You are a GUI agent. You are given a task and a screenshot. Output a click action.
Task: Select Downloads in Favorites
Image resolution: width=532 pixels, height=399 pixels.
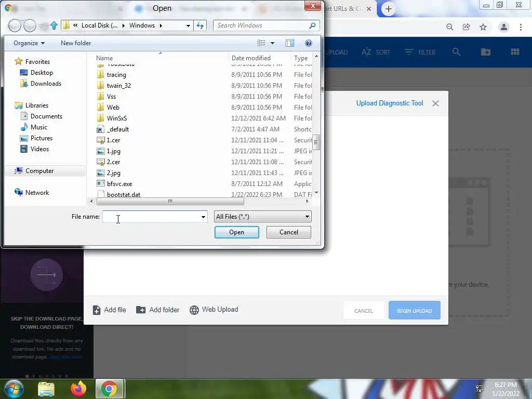coord(41,84)
